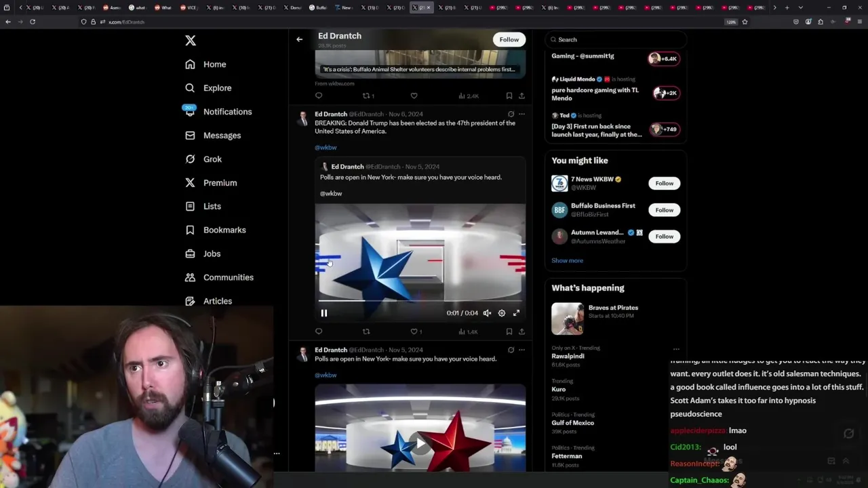The height and width of the screenshot is (488, 868).
Task: Open more options on Nov 5 post
Action: [x=521, y=350]
